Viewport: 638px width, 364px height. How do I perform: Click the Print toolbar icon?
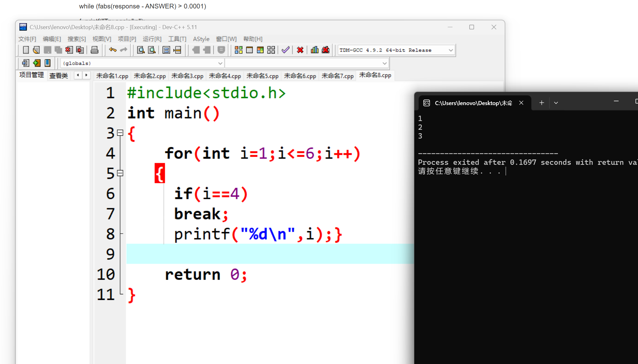point(94,50)
